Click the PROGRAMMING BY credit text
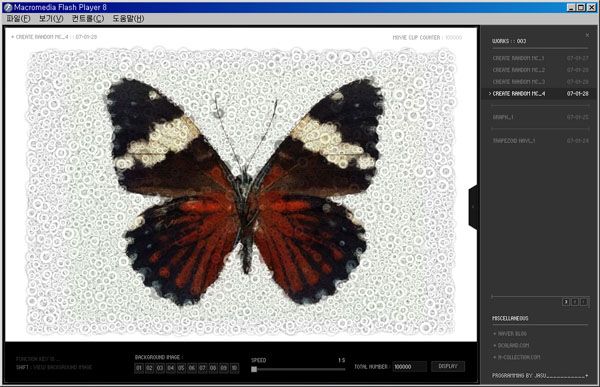Image resolution: width=600 pixels, height=387 pixels. tap(519, 376)
